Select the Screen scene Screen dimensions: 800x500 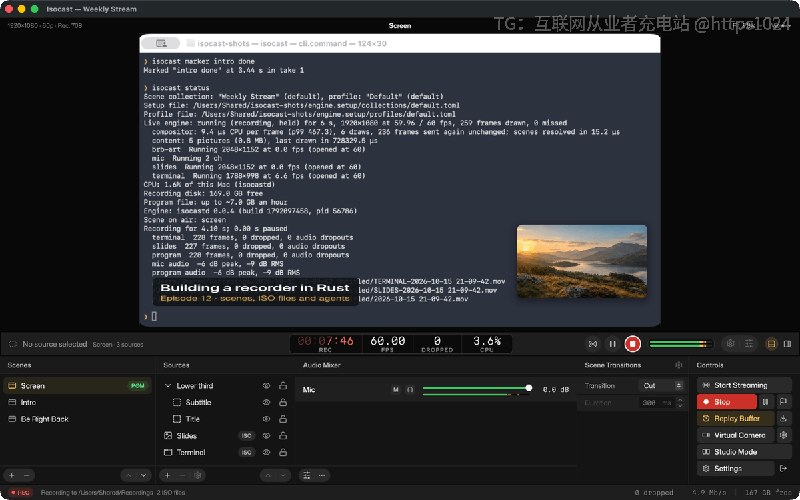[x=77, y=386]
